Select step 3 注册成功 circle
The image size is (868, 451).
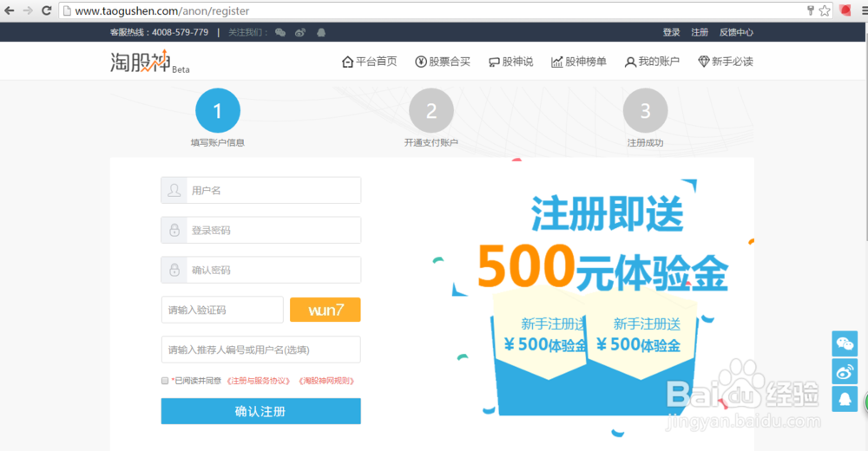(645, 111)
